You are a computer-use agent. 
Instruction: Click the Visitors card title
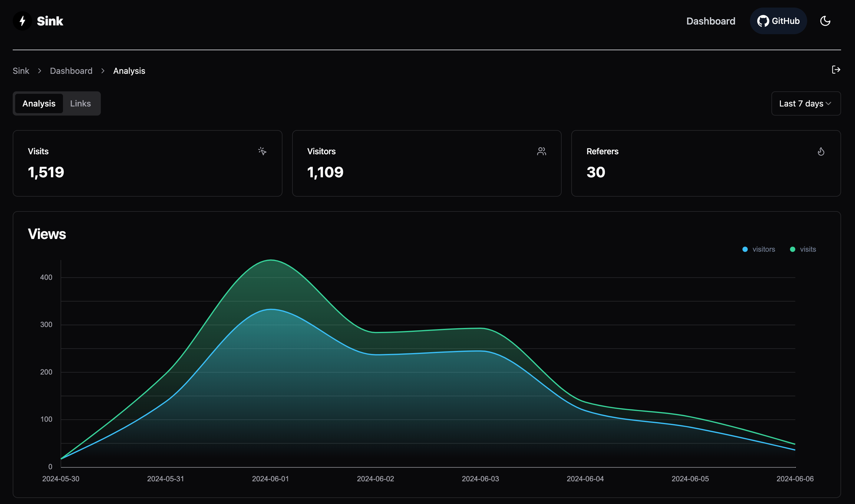pos(321,152)
